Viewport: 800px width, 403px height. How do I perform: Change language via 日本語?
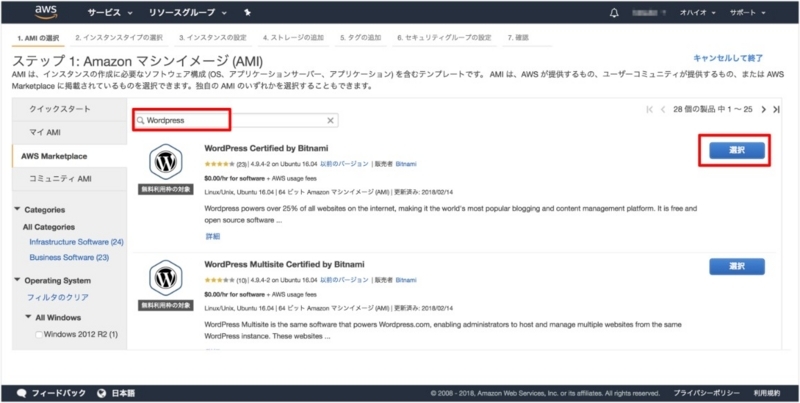pyautogui.click(x=123, y=393)
